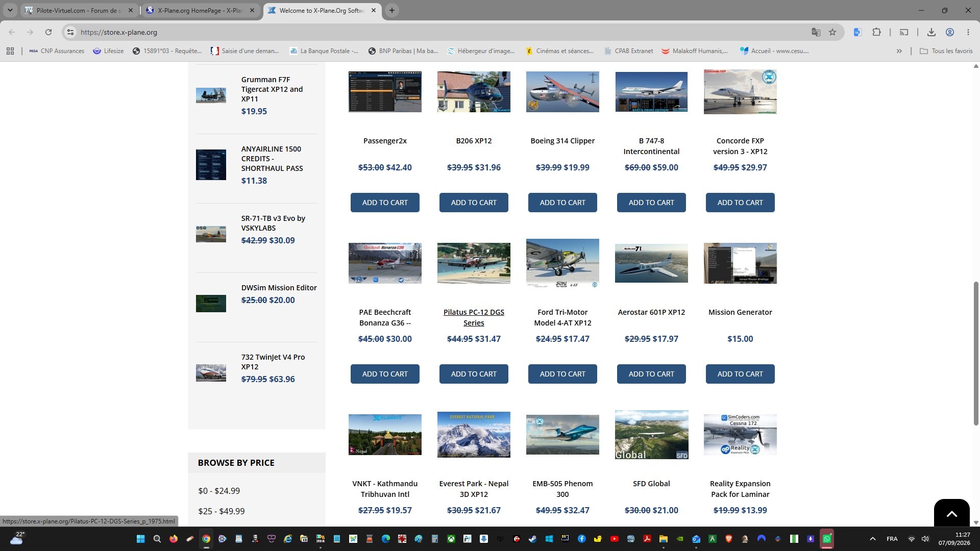The image size is (980, 551).
Task: Add Boeing 314 Clipper to cart
Action: tap(562, 203)
